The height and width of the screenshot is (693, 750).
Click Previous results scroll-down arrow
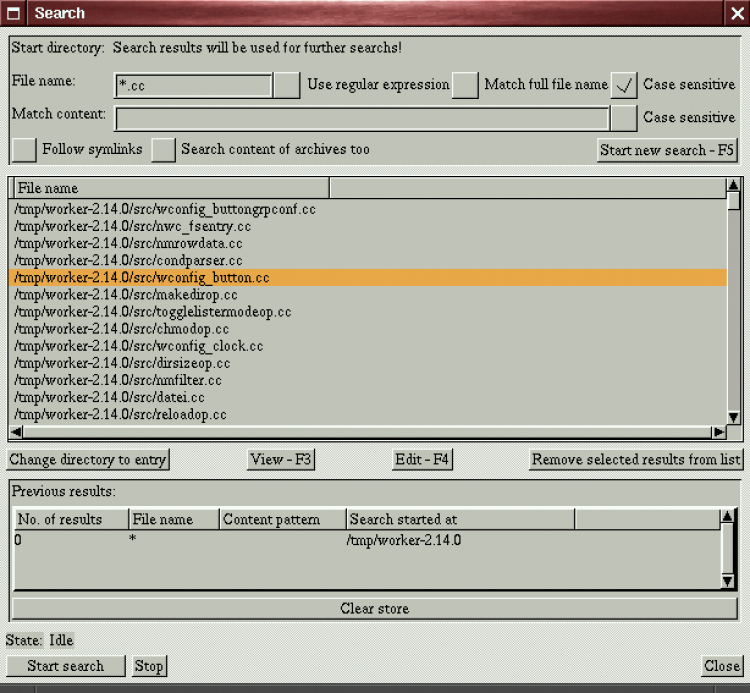coord(727,581)
